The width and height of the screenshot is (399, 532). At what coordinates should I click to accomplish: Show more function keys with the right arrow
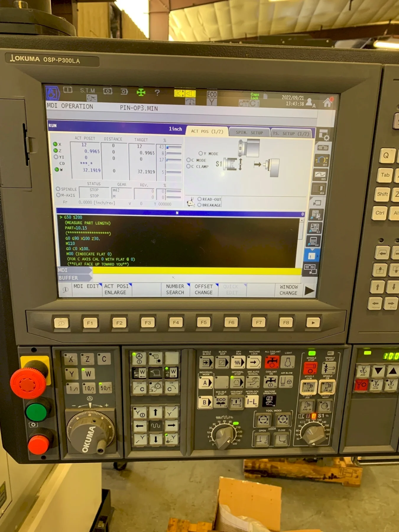[309, 291]
